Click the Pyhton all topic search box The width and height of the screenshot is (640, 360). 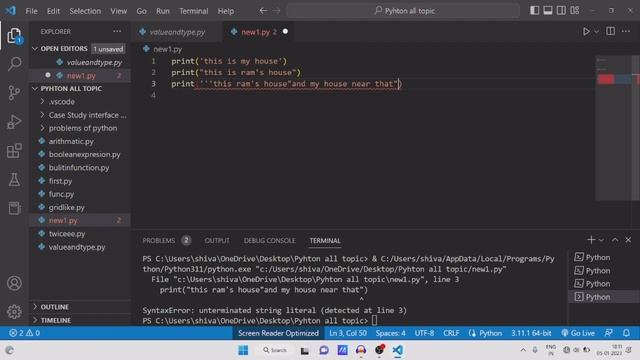tap(403, 11)
